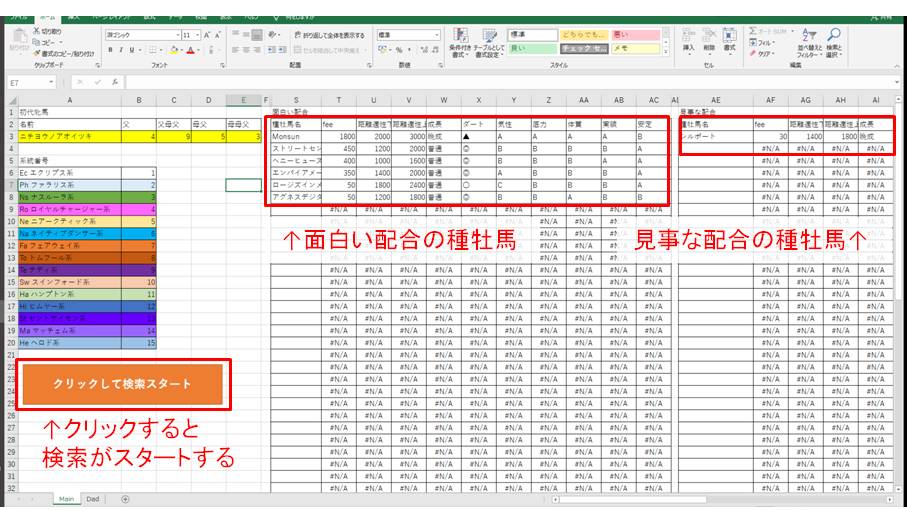The width and height of the screenshot is (907, 510).
Task: Open the font color dropdown arrow
Action: 198,50
